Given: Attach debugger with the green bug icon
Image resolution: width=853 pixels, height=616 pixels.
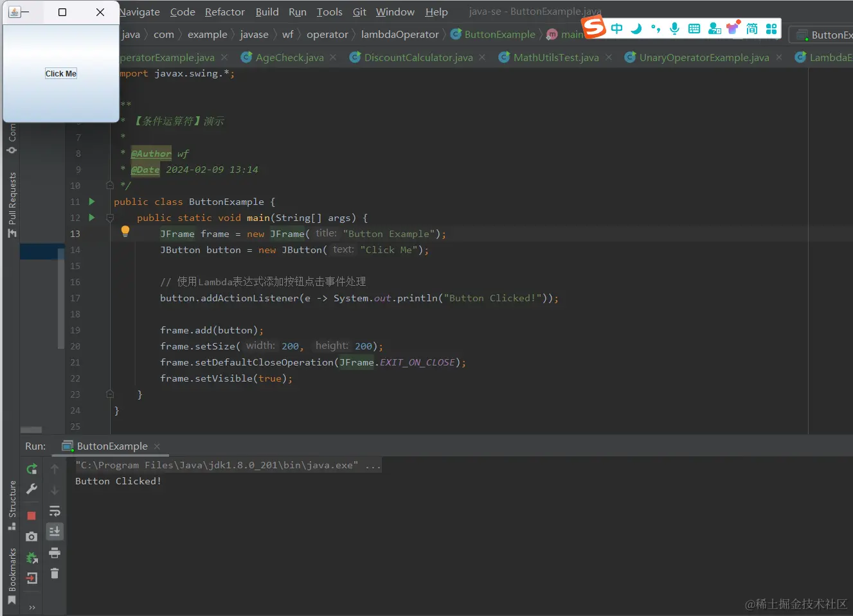Looking at the screenshot, I should [31, 558].
